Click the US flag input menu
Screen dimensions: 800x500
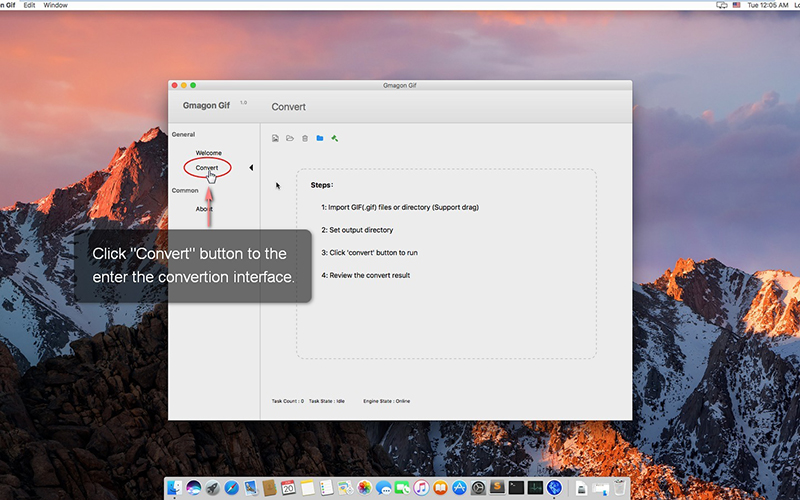(x=736, y=5)
